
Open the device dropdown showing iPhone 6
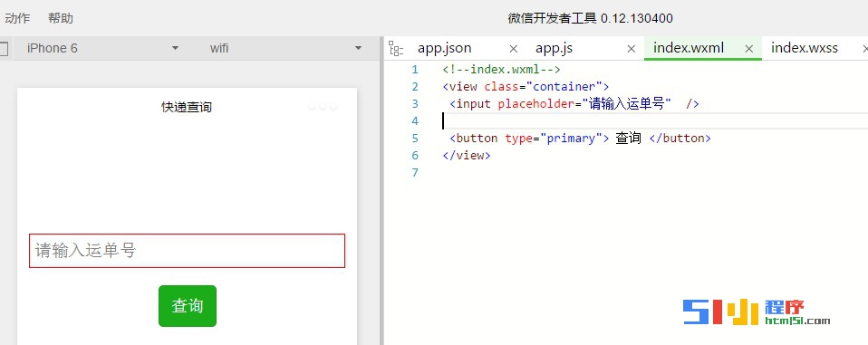pyautogui.click(x=103, y=48)
